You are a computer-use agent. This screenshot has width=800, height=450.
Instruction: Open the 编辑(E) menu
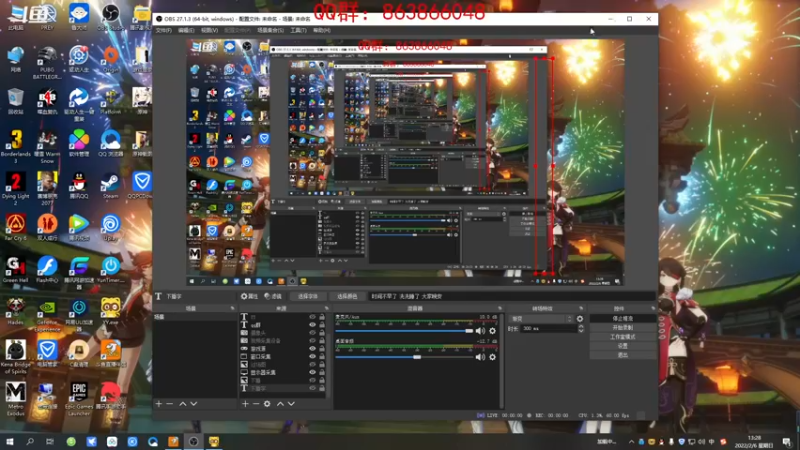(x=186, y=31)
